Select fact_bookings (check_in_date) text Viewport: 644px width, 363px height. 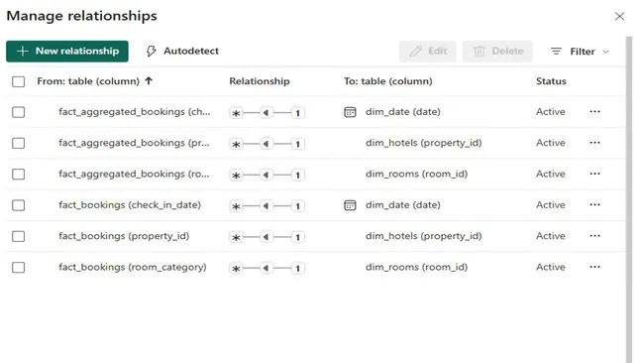tap(130, 205)
